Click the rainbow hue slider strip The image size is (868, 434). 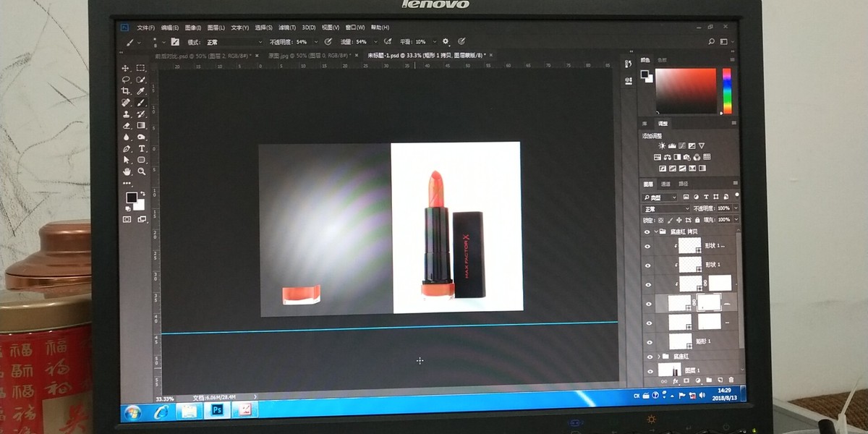pos(726,91)
